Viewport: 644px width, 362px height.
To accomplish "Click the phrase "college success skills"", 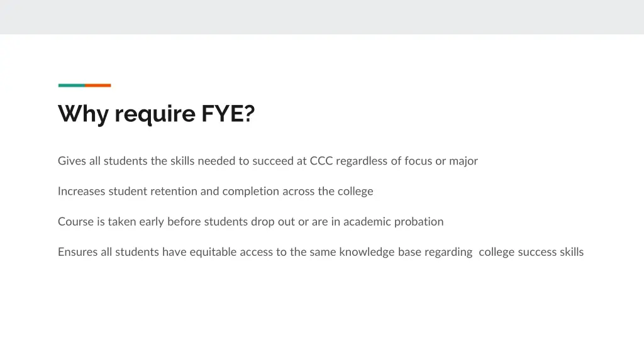I will click(531, 252).
